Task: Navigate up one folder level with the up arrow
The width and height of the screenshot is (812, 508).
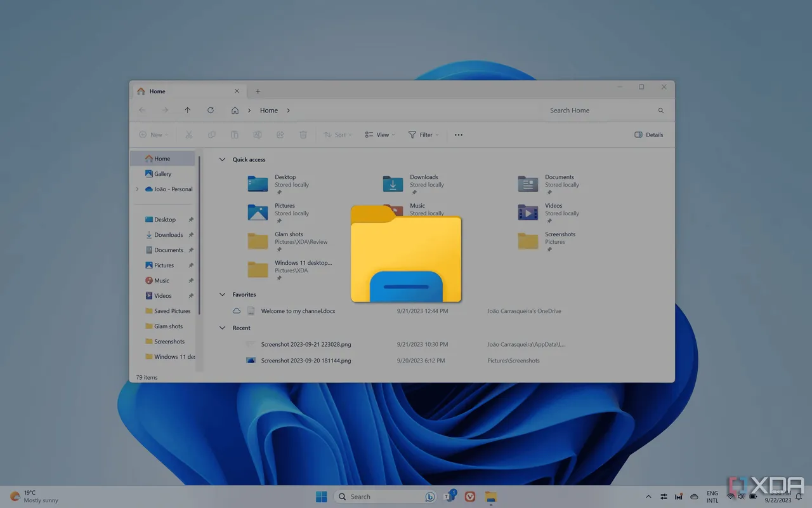Action: pyautogui.click(x=188, y=110)
